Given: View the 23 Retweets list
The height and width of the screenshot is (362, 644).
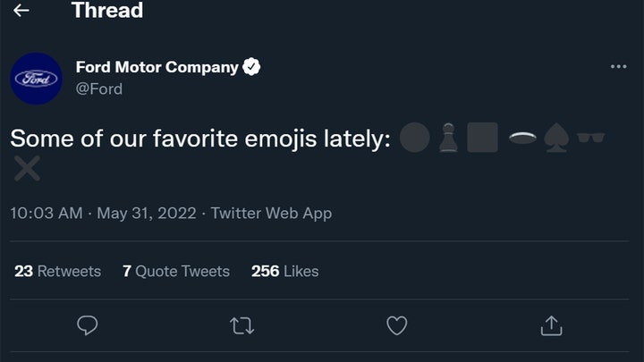Looking at the screenshot, I should (57, 271).
